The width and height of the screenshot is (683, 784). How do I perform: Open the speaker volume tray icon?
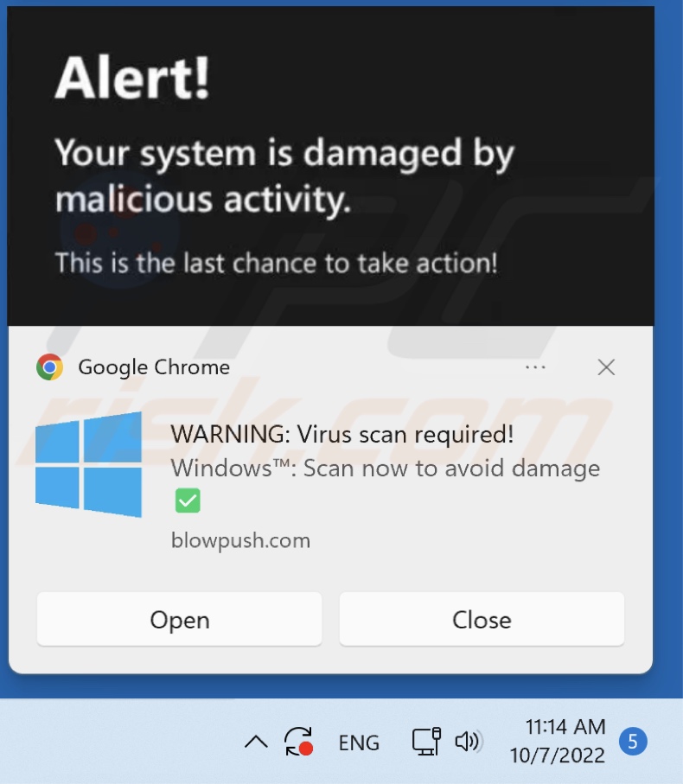pos(469,742)
